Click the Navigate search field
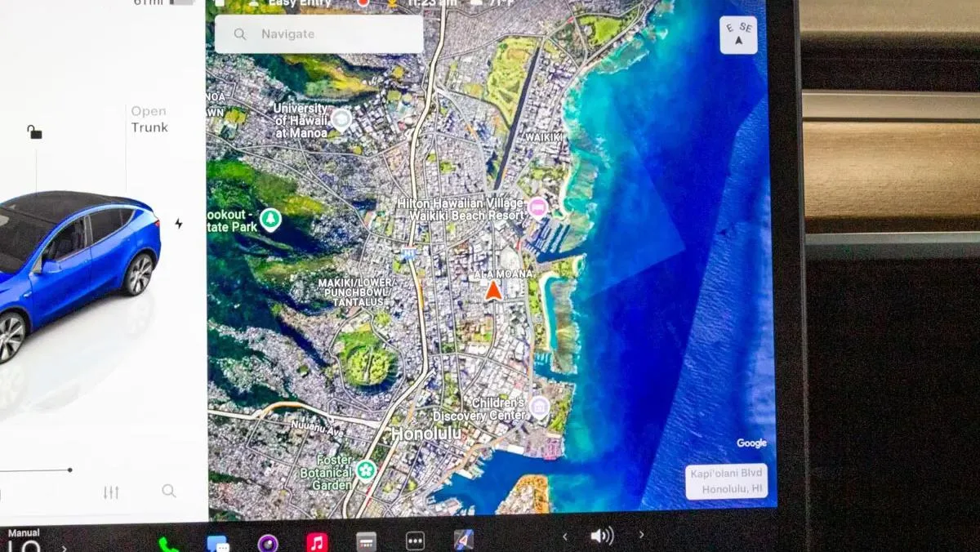980x552 pixels. coord(319,34)
